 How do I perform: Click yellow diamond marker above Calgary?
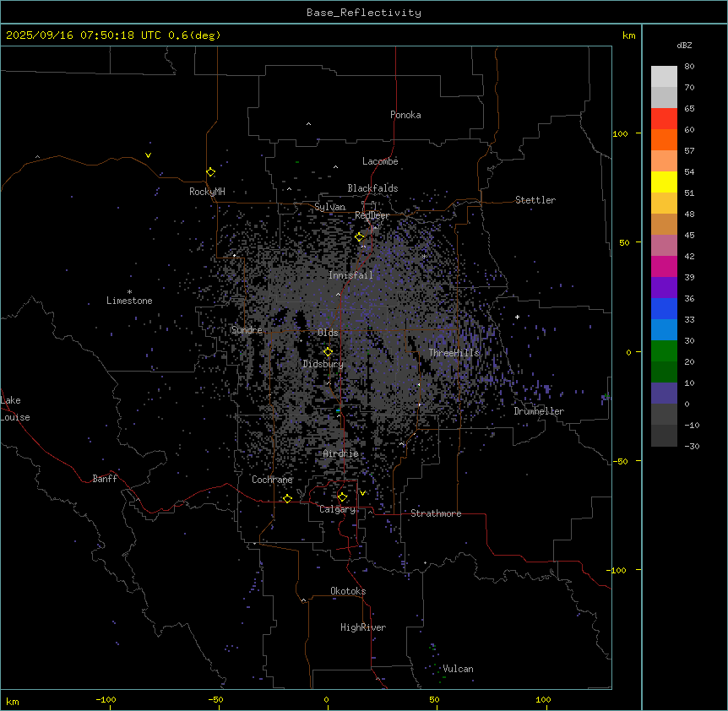click(x=342, y=497)
